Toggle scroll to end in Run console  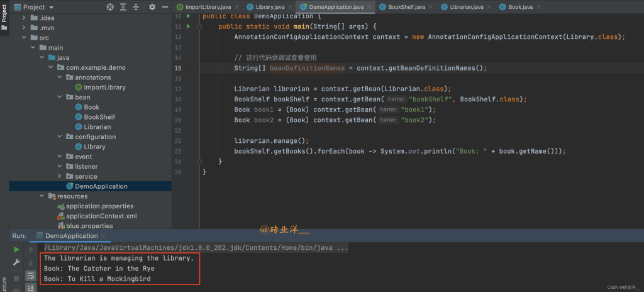click(x=30, y=288)
